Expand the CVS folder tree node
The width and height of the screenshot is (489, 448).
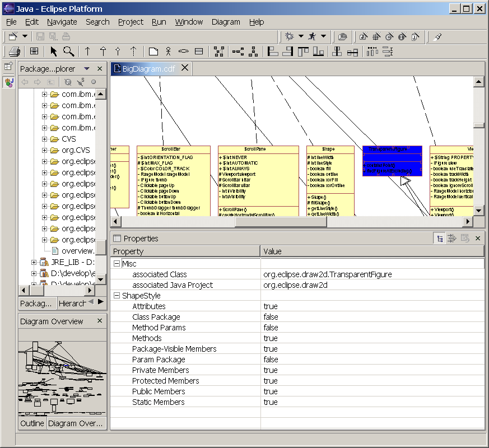click(45, 139)
